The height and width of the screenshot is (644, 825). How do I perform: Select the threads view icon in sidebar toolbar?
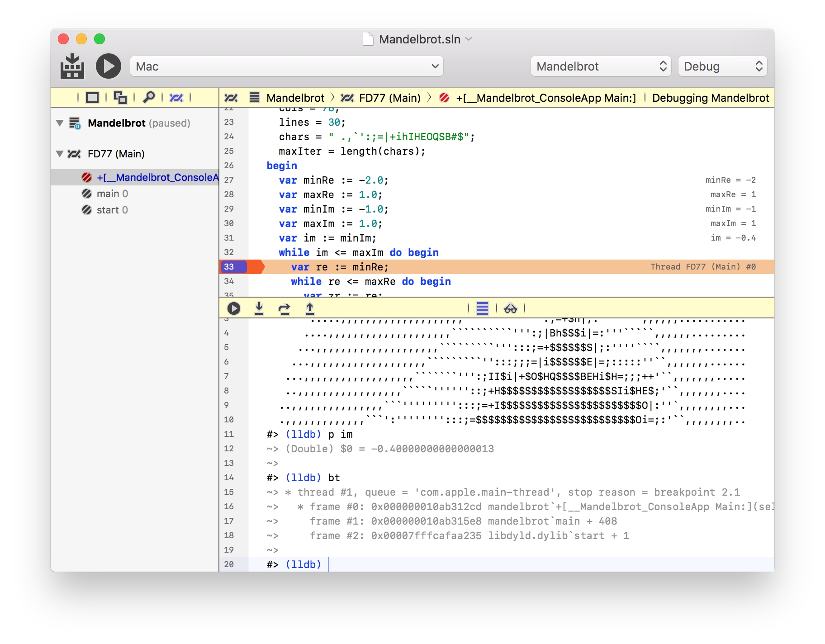176,97
